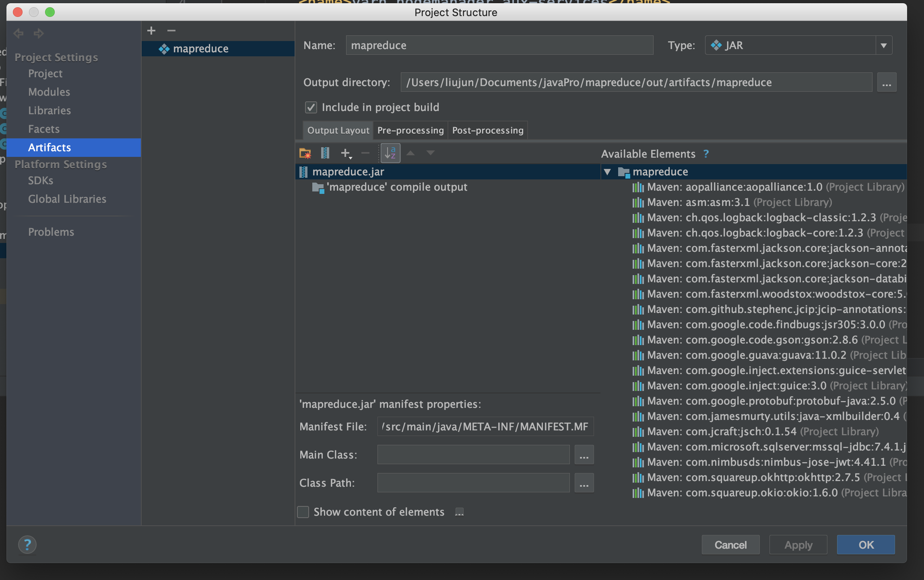Click the Available Elements help question mark

click(x=706, y=154)
